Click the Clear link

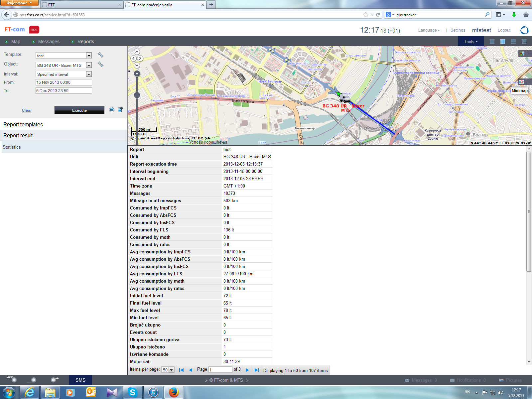27,110
